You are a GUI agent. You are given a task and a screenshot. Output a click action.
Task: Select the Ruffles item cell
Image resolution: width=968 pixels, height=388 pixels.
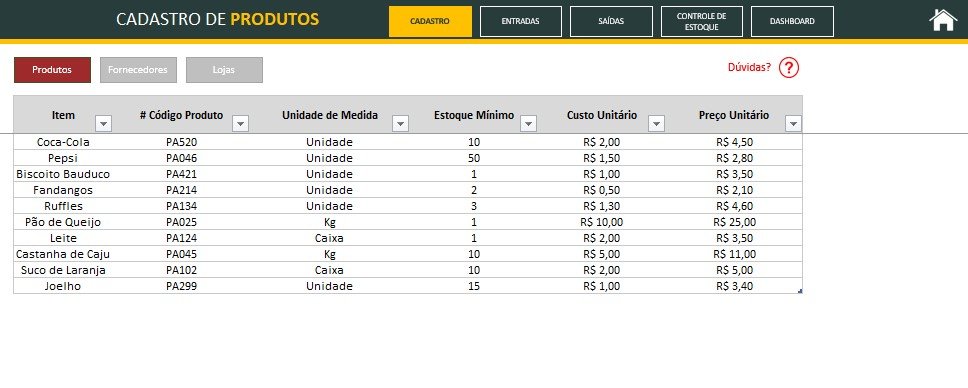(x=63, y=206)
